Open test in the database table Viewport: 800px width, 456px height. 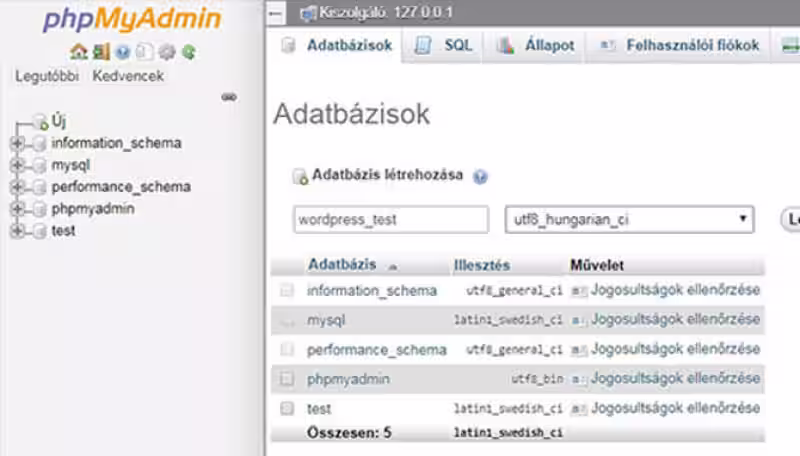319,409
